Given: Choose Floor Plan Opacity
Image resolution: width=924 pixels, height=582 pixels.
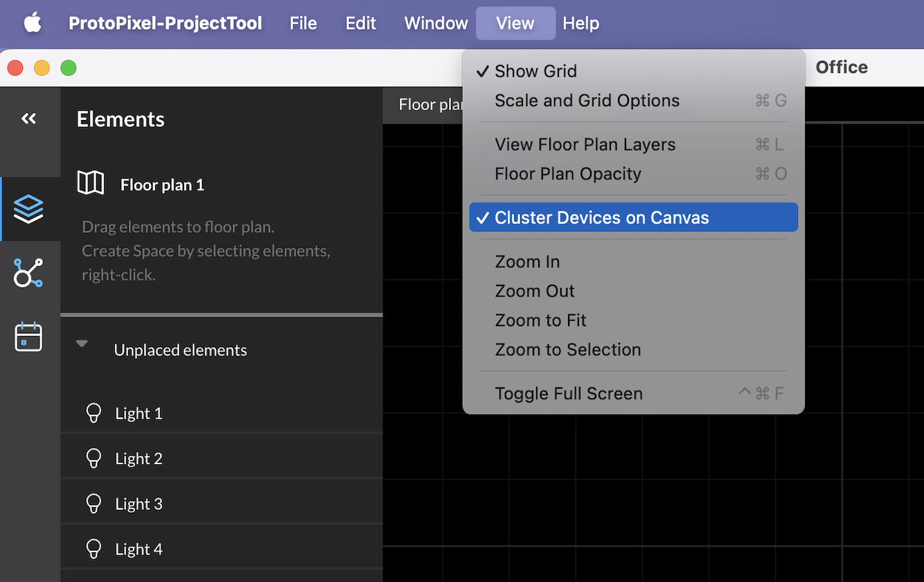Looking at the screenshot, I should point(567,173).
